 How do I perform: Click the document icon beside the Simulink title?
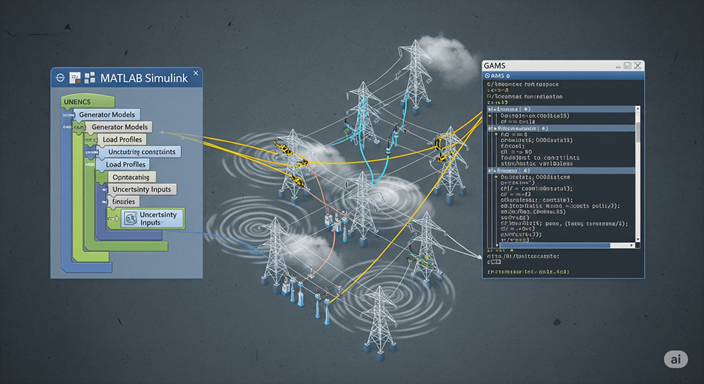point(75,78)
